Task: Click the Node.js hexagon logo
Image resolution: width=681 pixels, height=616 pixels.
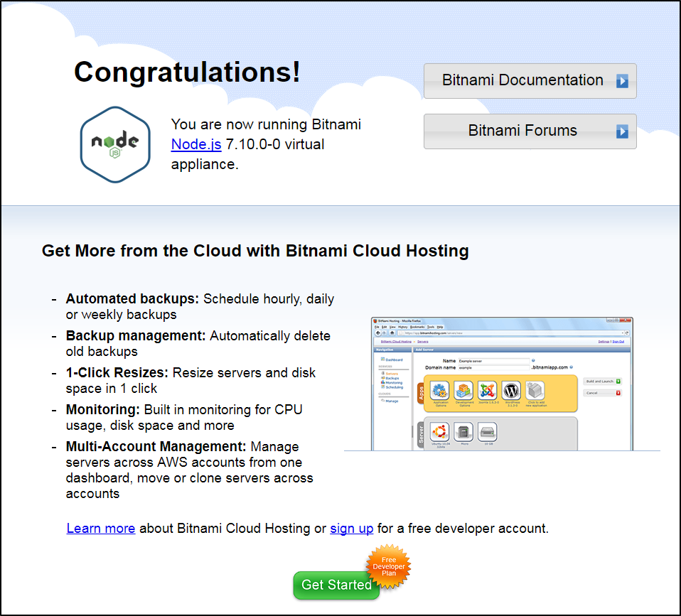Action: [x=115, y=144]
